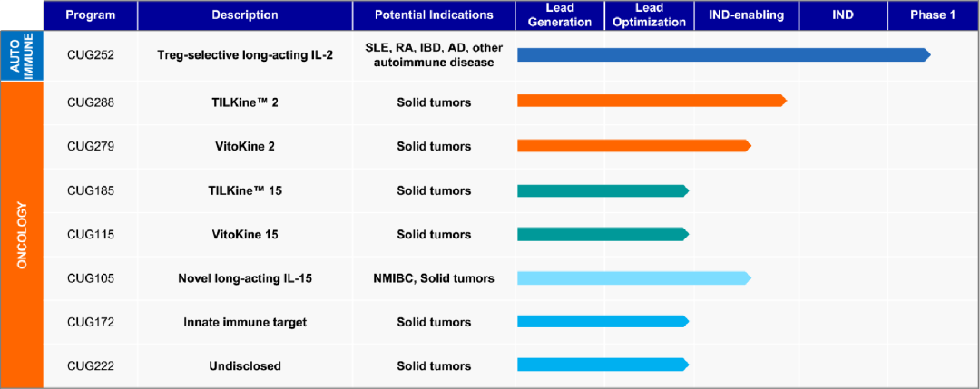Select the Description column header

coord(245,15)
